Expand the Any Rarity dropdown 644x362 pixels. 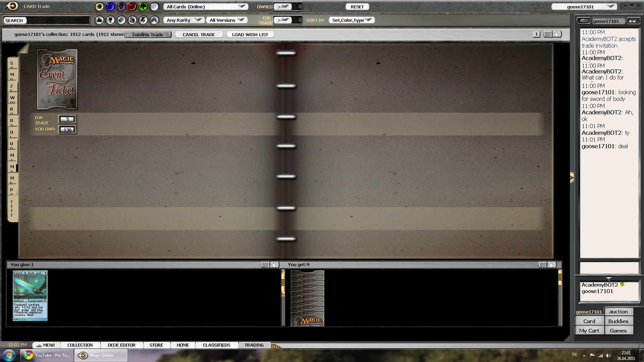pos(184,20)
